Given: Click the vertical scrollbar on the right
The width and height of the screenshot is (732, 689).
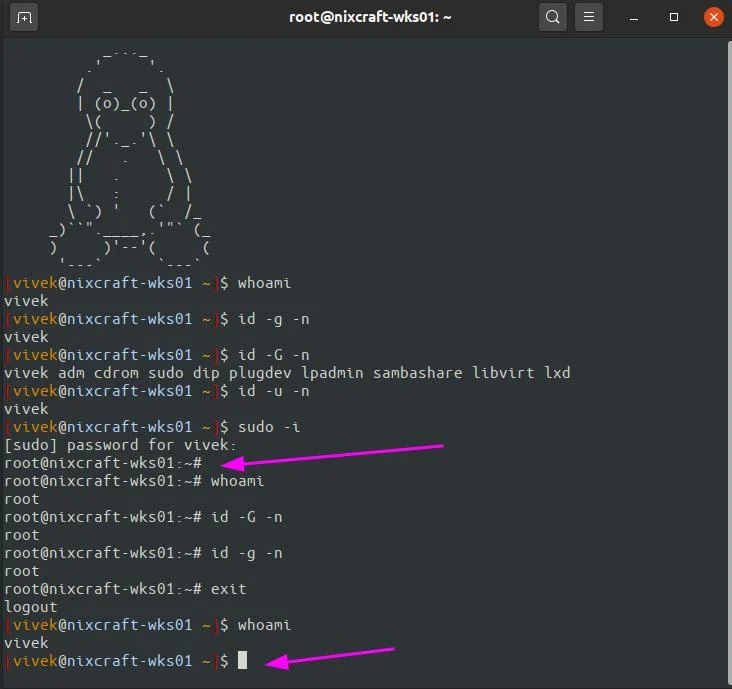Looking at the screenshot, I should pyautogui.click(x=730, y=364).
